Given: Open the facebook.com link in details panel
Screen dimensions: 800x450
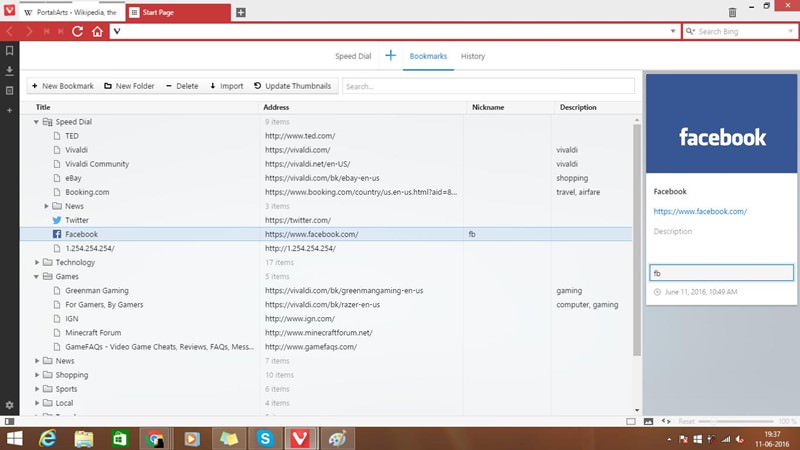Looking at the screenshot, I should (700, 211).
